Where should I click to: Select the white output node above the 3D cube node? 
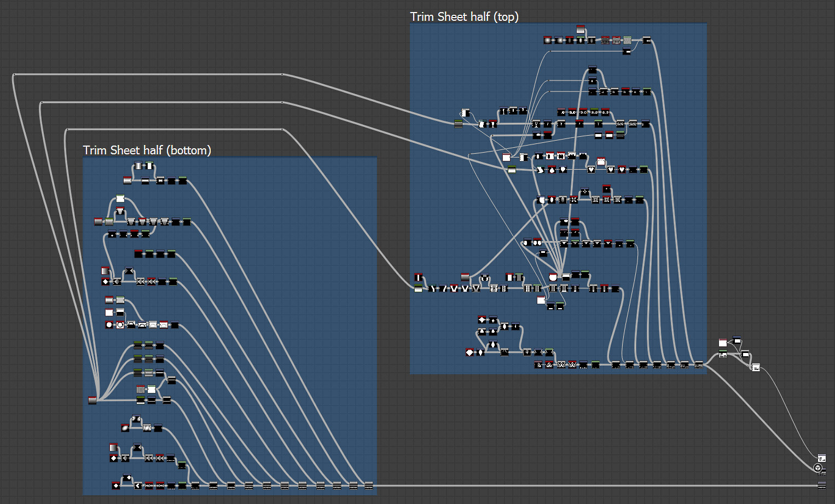pyautogui.click(x=821, y=458)
